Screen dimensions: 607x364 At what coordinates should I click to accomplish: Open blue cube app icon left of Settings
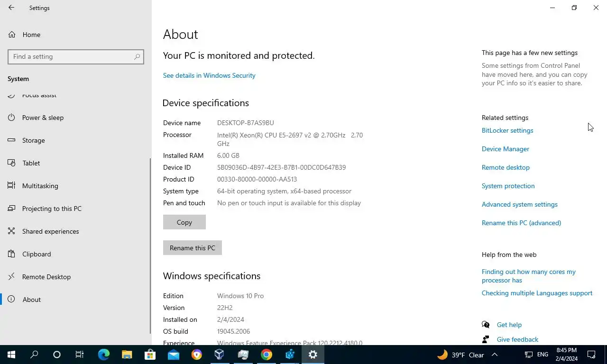(x=290, y=355)
